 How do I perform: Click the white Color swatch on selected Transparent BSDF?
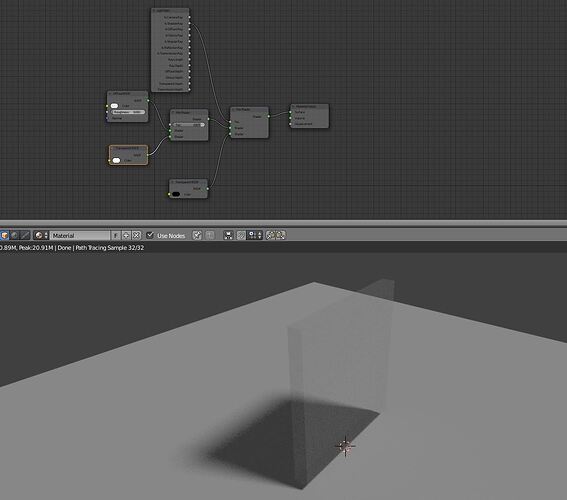tap(116, 160)
